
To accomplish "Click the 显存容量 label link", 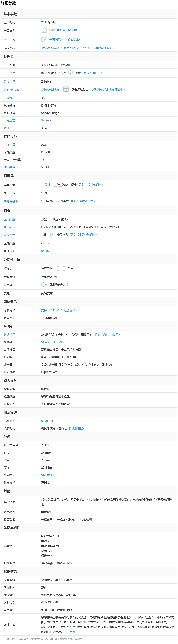I will pyautogui.click(x=9, y=235).
